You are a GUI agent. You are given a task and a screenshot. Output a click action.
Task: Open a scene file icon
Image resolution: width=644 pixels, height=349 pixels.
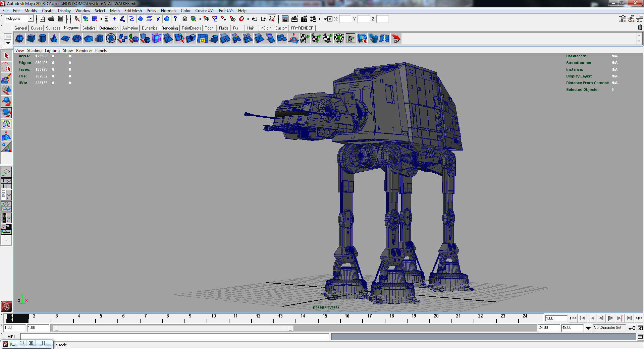point(51,19)
